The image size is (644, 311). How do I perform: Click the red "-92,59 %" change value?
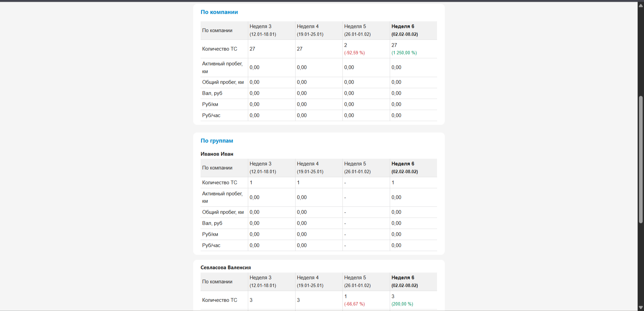pos(355,53)
